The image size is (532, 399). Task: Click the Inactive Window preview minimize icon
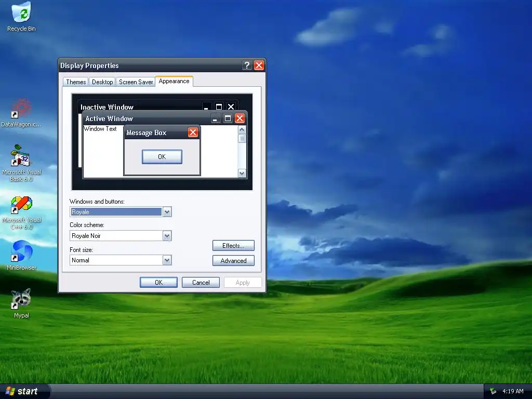[207, 107]
